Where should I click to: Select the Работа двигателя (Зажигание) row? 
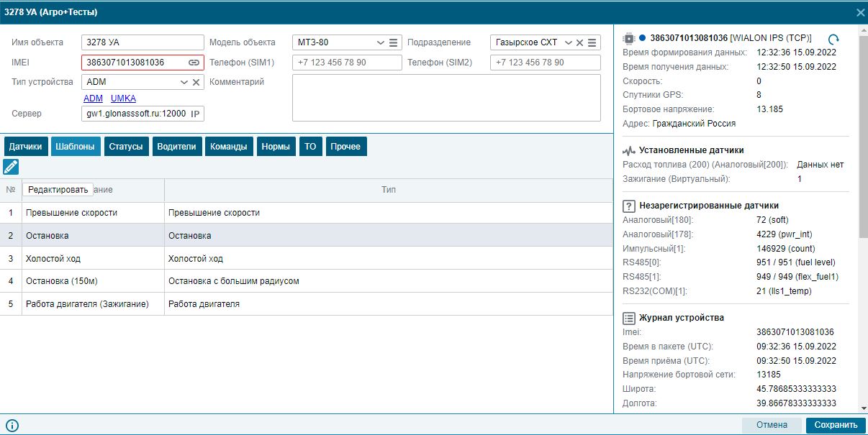tap(306, 304)
